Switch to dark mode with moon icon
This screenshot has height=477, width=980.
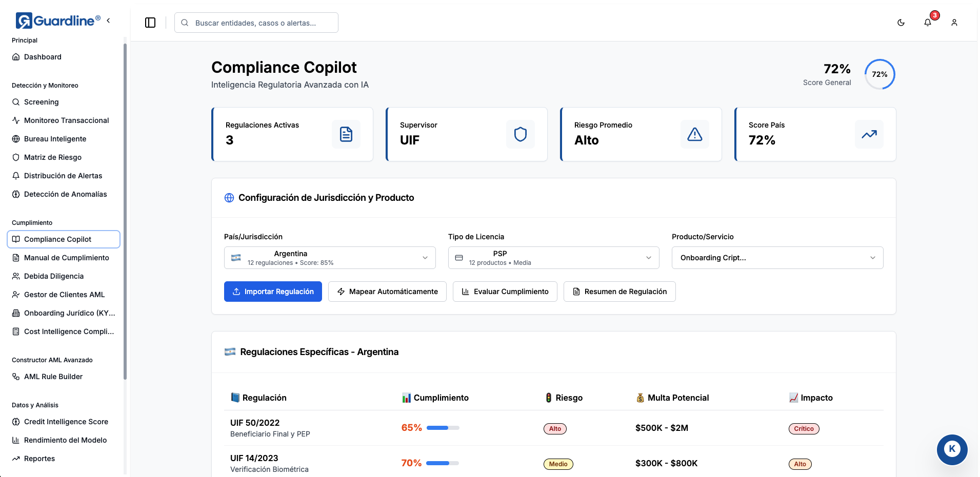click(x=901, y=23)
